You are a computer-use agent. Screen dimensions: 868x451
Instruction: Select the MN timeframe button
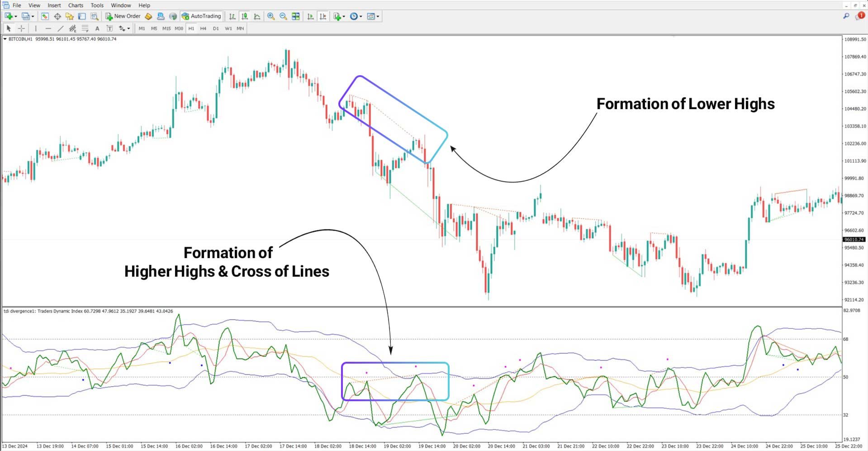click(240, 29)
